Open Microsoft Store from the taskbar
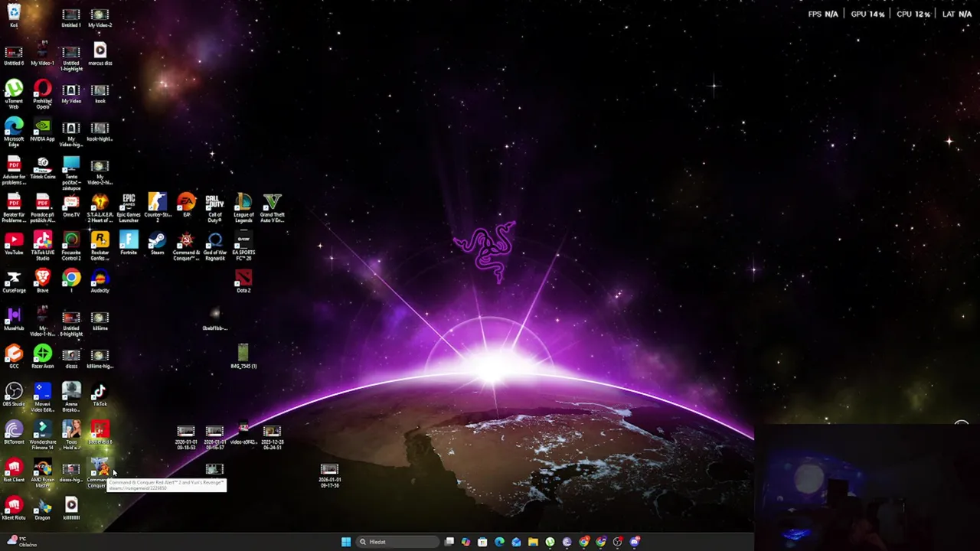This screenshot has width=980, height=551. click(482, 542)
